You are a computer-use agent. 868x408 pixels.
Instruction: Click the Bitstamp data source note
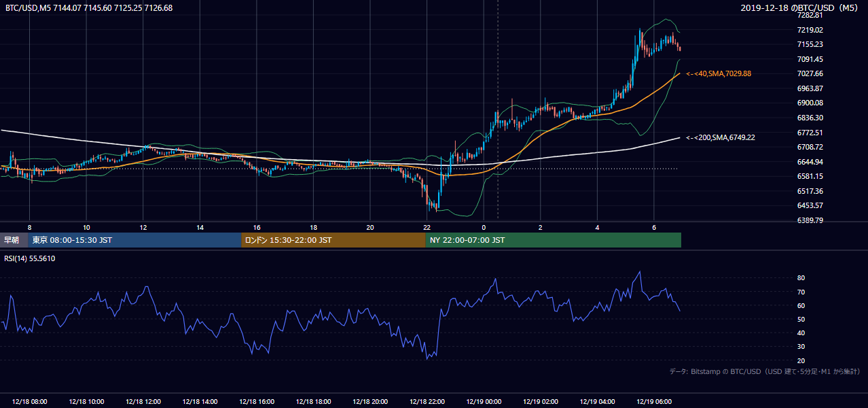point(765,371)
